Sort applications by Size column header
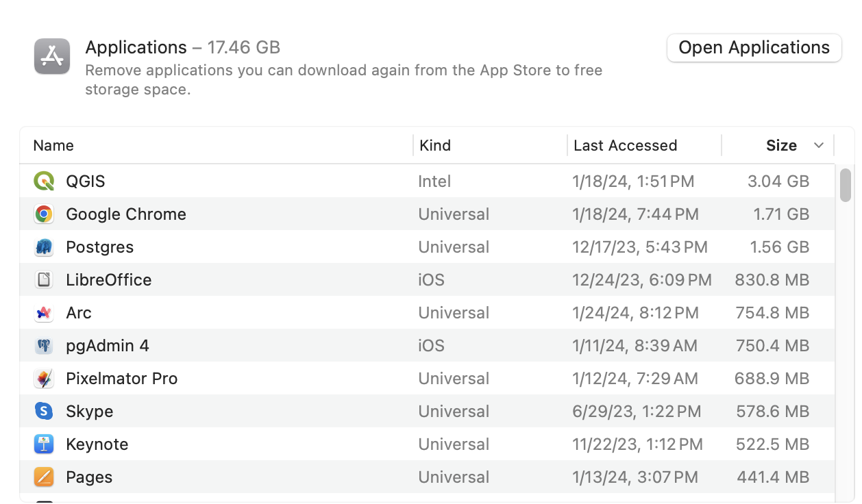 click(780, 146)
